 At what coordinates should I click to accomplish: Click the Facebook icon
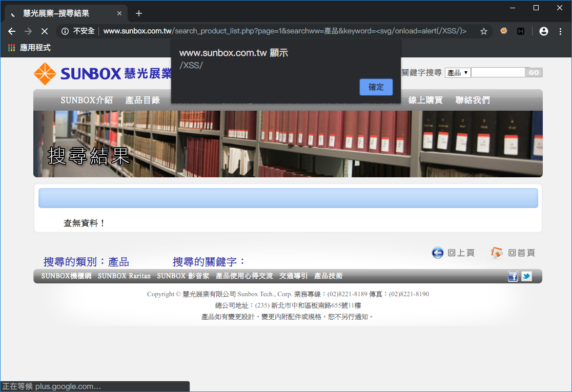pos(513,276)
